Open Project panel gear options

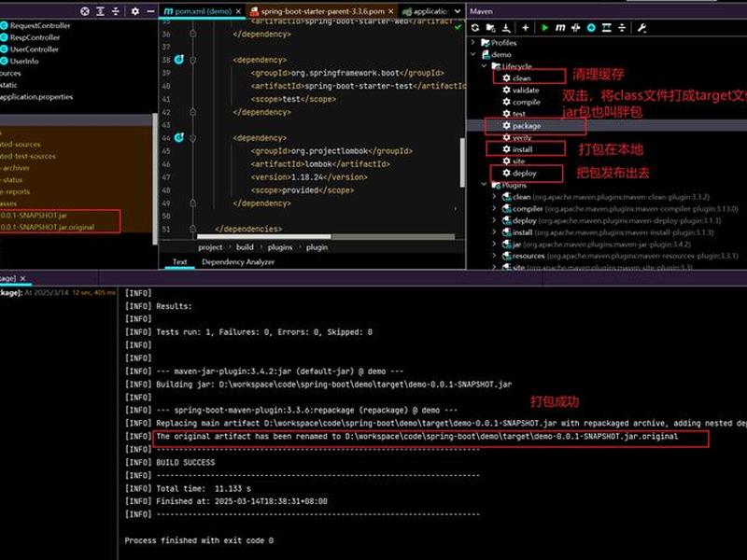tap(135, 11)
